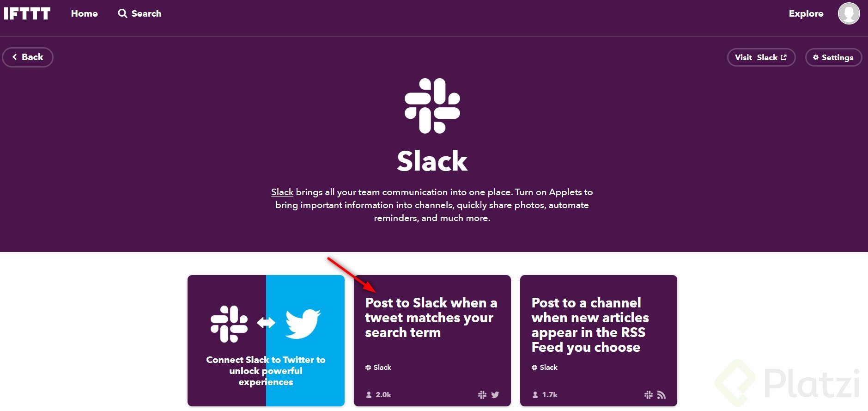Click the Twitter bird icon in card
This screenshot has width=868, height=411.
click(303, 324)
